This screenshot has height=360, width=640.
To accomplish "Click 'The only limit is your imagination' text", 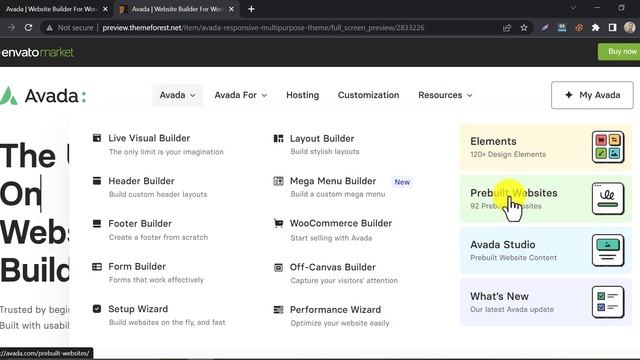I will pos(166,152).
